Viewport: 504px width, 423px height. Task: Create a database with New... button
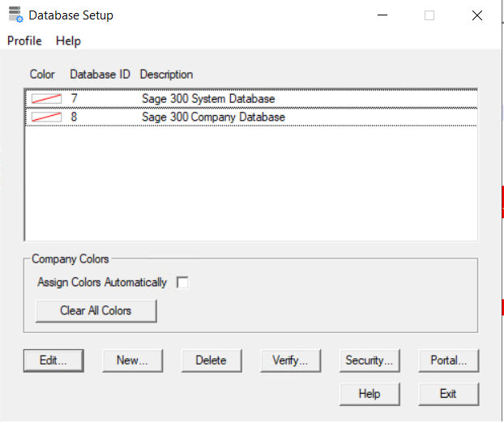coord(132,361)
